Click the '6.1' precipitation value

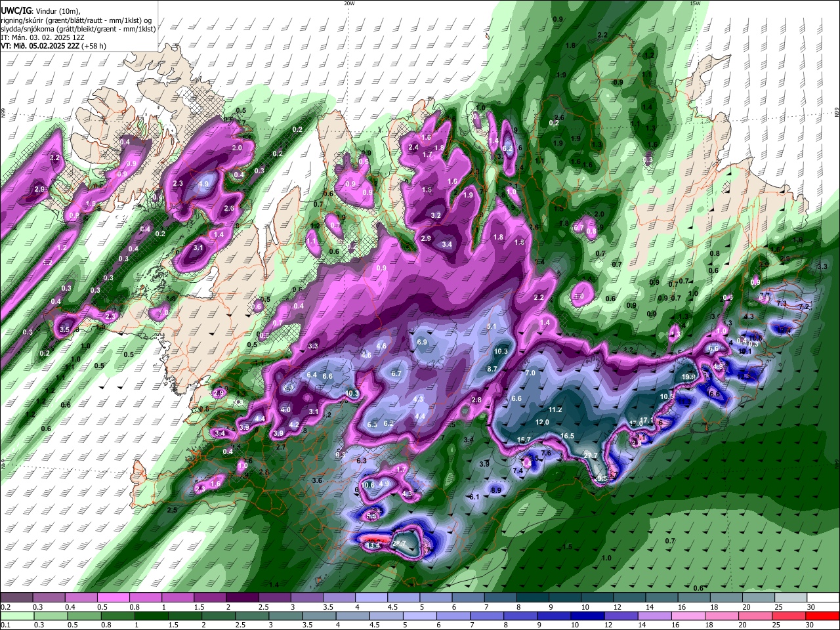[x=475, y=497]
